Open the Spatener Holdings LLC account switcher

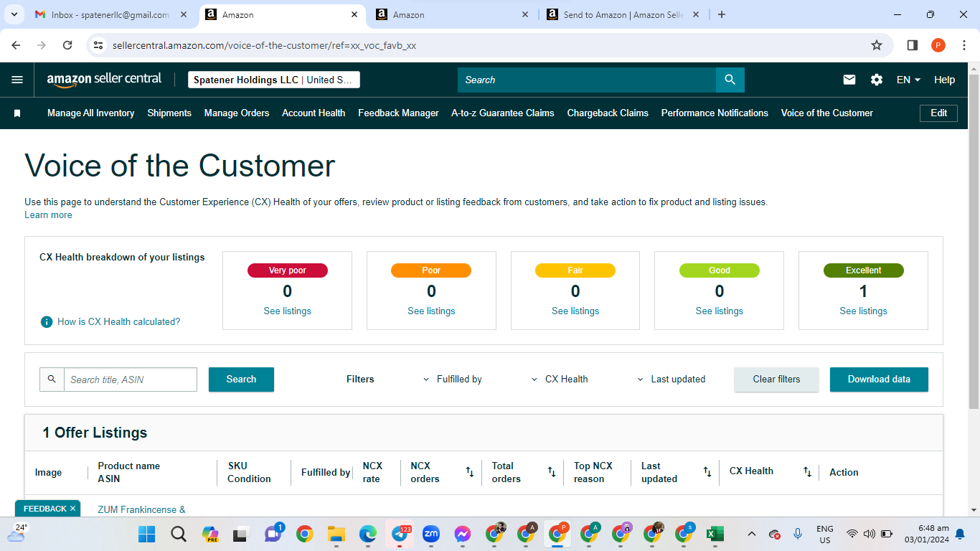pyautogui.click(x=274, y=80)
